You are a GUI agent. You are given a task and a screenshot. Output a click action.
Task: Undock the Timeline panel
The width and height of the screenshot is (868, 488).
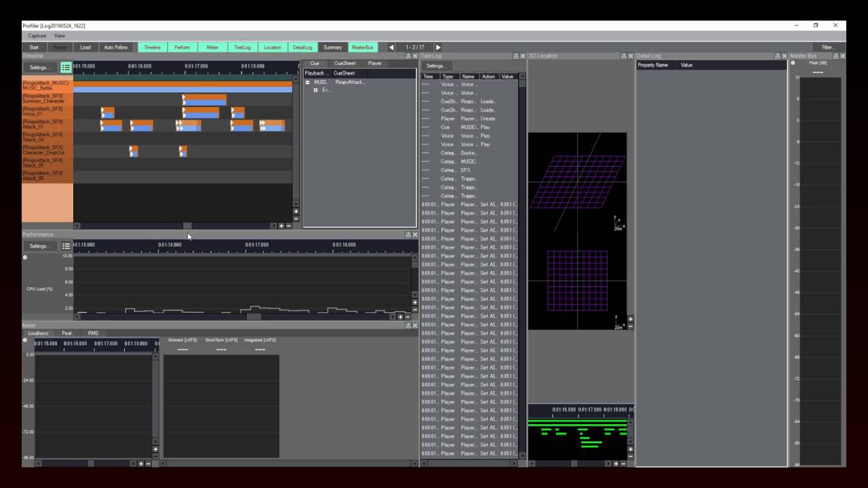(x=408, y=56)
